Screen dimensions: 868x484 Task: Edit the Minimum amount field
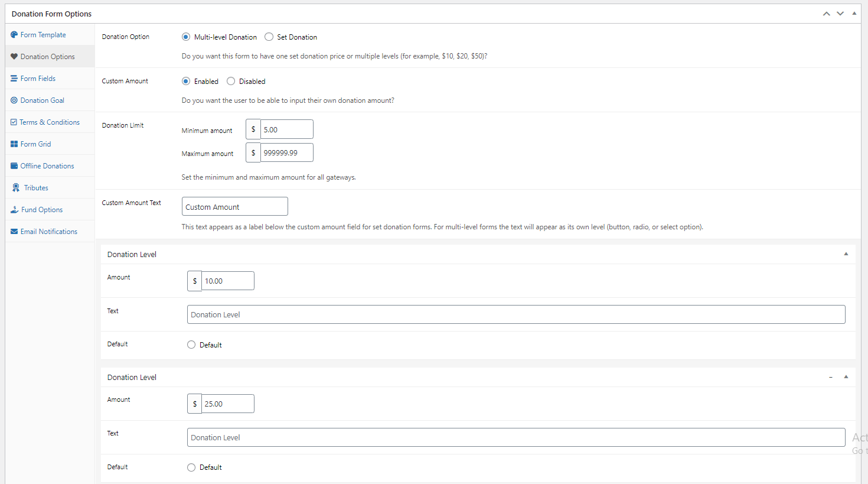[x=287, y=129]
